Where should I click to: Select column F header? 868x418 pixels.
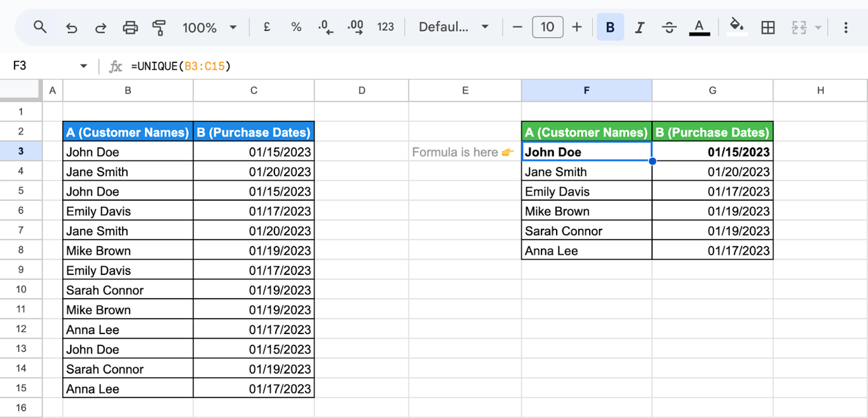pos(587,90)
